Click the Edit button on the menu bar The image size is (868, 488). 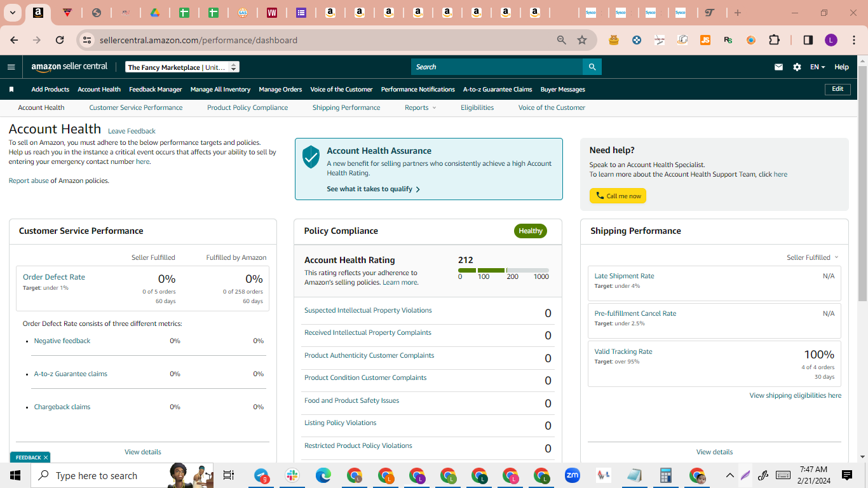click(837, 89)
